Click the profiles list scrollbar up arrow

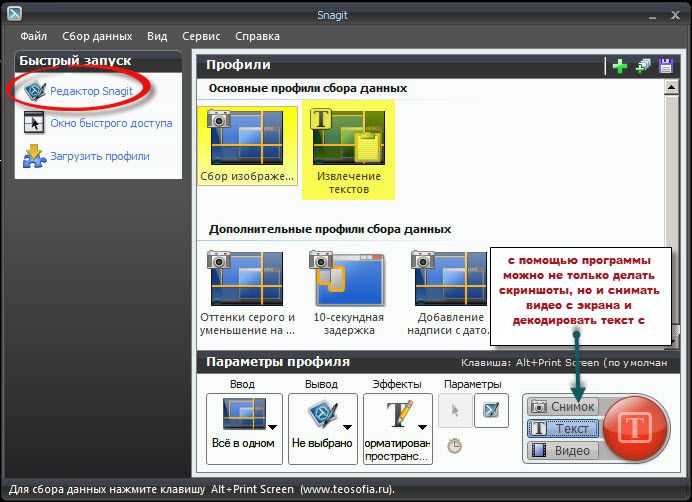(671, 87)
